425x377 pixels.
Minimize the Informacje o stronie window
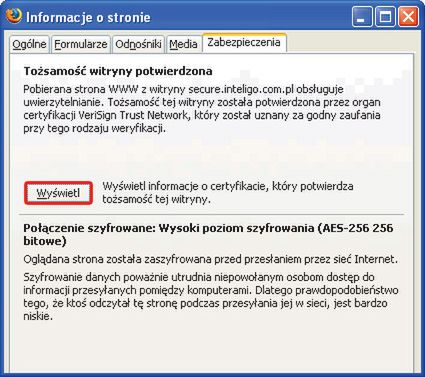(x=362, y=17)
